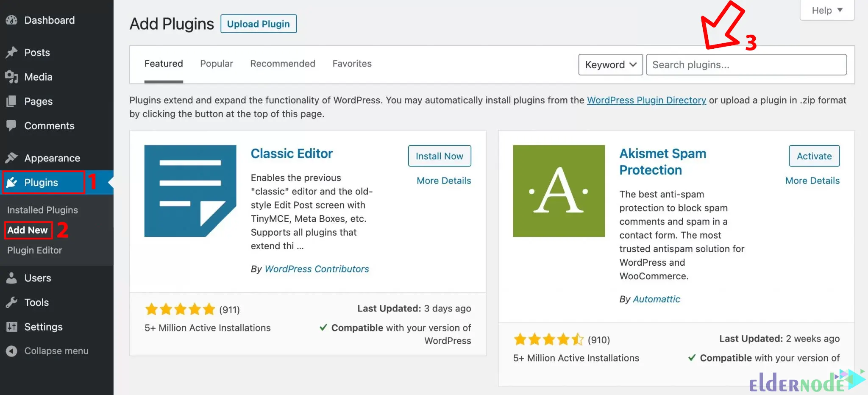This screenshot has width=868, height=395.
Task: Click the Classic Editor (911) rating count
Action: (x=229, y=310)
